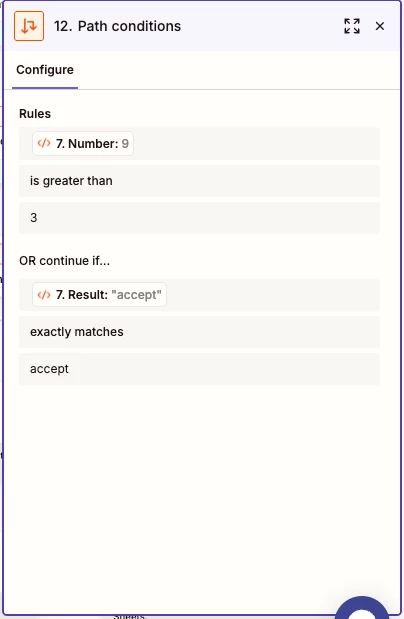
Task: Click the "12. Path conditions" step title
Action: coord(117,26)
